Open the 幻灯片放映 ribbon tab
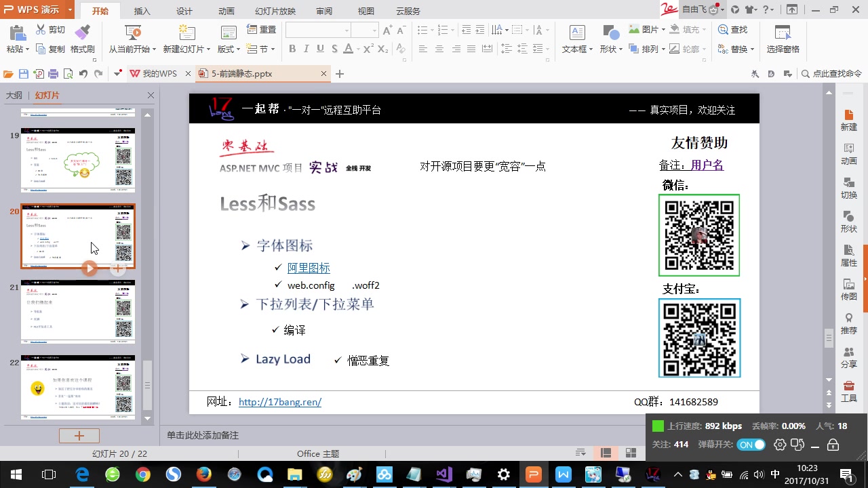This screenshot has width=868, height=488. coord(275,12)
